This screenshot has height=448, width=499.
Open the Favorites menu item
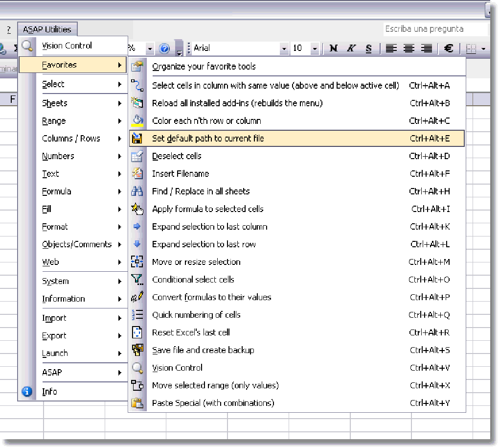click(x=73, y=65)
